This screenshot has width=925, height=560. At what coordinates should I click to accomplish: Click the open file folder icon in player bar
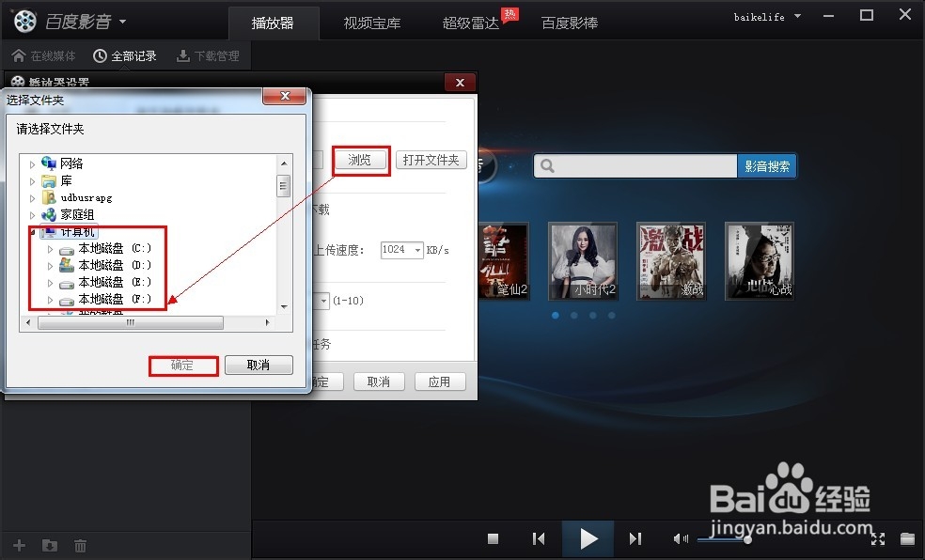[908, 538]
